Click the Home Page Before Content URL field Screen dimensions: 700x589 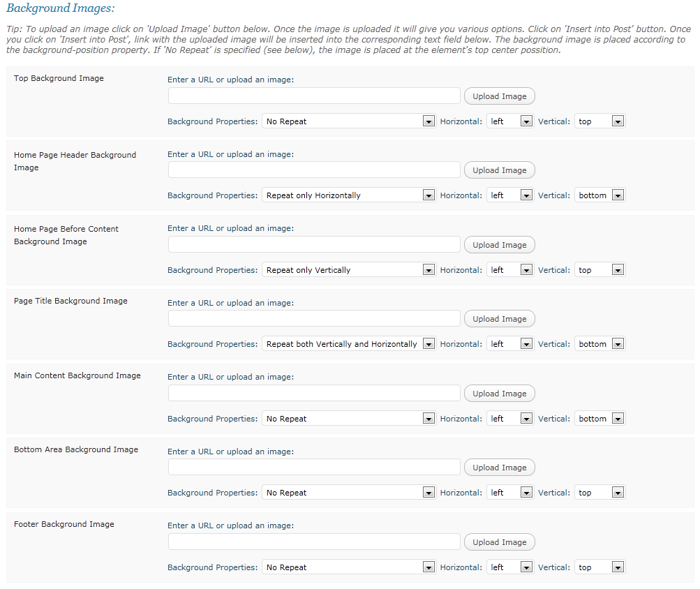click(x=314, y=245)
